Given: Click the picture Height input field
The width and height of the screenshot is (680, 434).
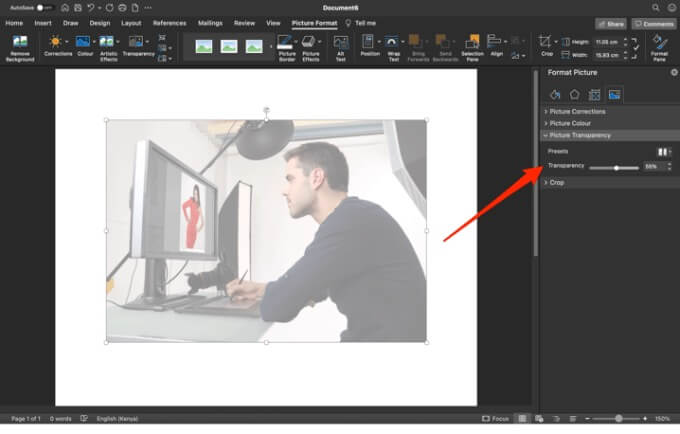Looking at the screenshot, I should [607, 42].
